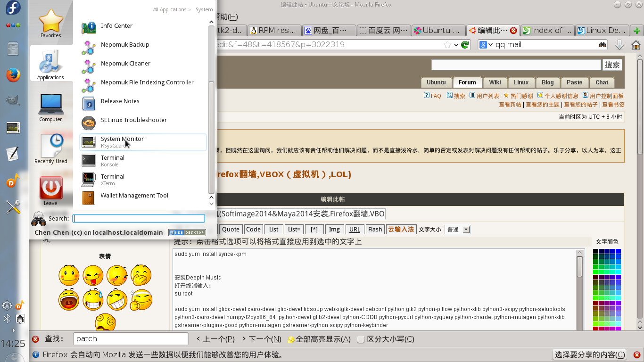
Task: Click the forum search input box
Action: 516,65
